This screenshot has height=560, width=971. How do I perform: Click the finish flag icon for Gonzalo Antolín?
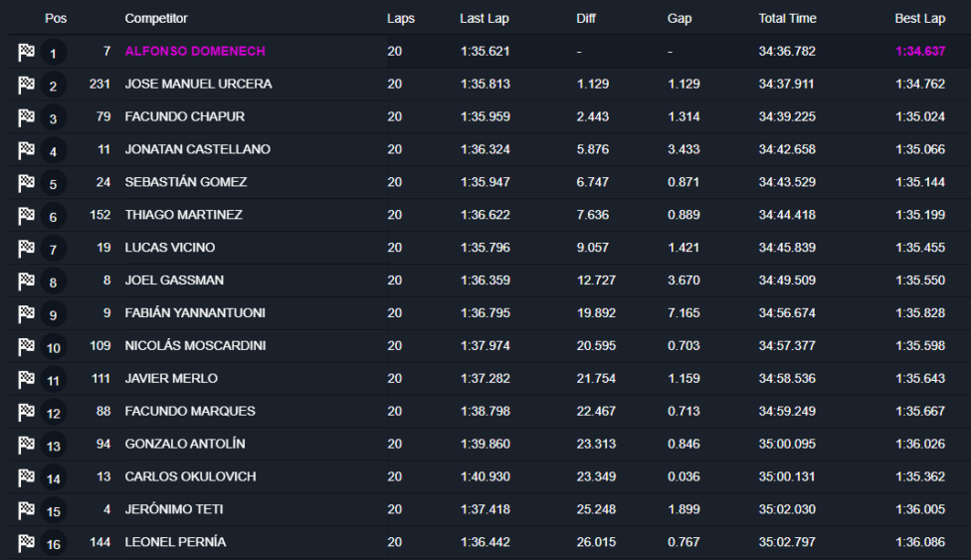click(x=26, y=445)
